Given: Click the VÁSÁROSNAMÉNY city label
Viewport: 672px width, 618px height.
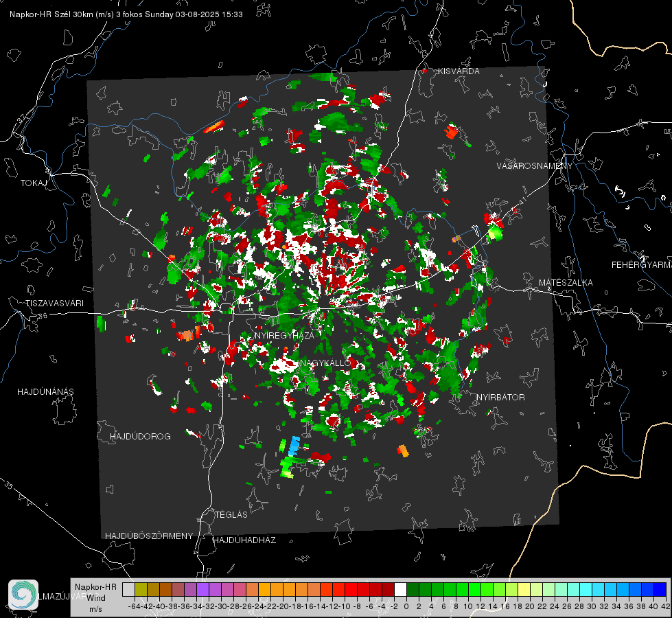Looking at the screenshot, I should coord(535,166).
